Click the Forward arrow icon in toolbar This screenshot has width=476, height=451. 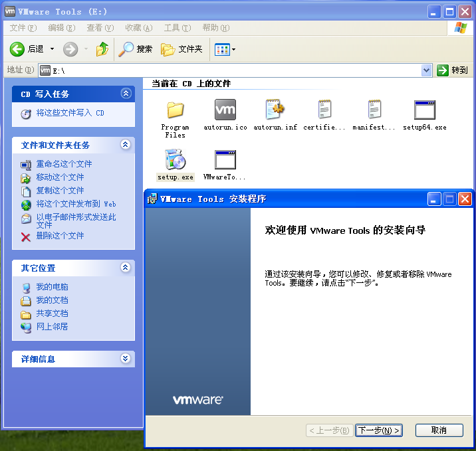[x=70, y=49]
